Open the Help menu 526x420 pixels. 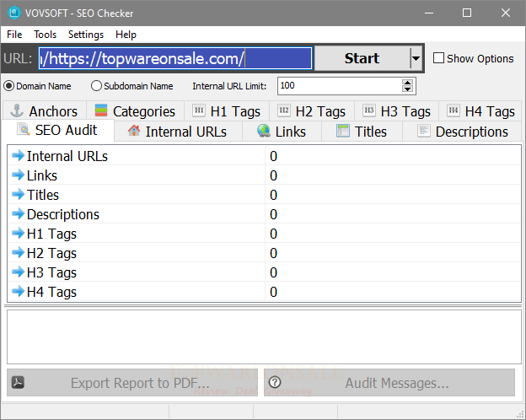click(x=126, y=35)
